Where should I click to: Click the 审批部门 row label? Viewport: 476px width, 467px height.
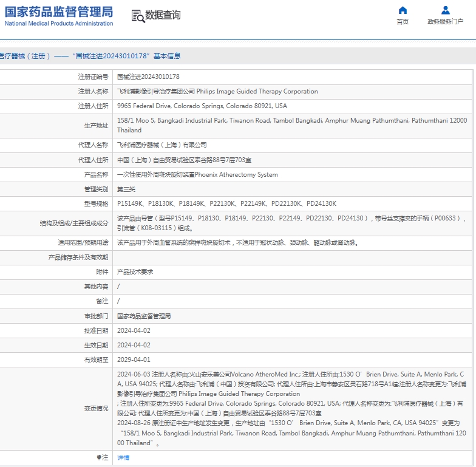96,316
